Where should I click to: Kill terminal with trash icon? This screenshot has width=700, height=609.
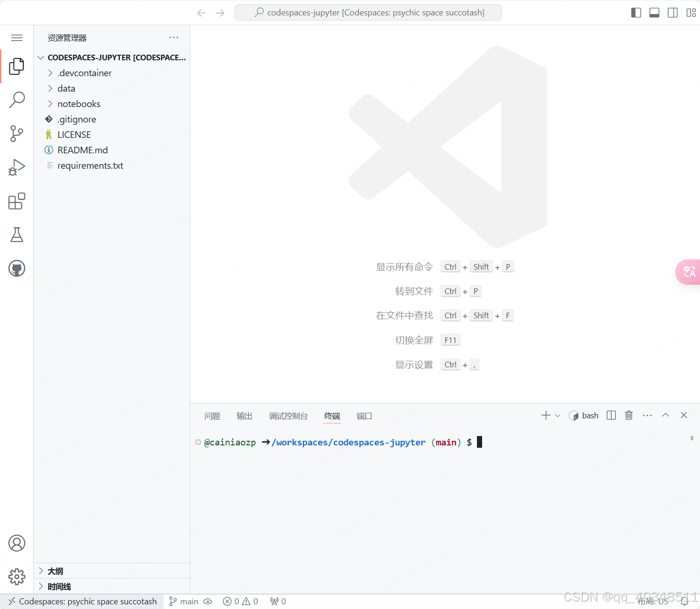point(629,416)
